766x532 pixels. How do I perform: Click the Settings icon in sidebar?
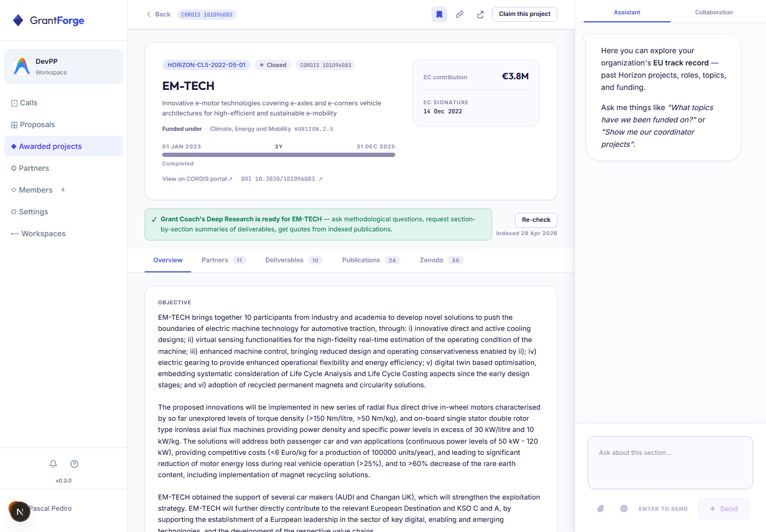pos(14,212)
